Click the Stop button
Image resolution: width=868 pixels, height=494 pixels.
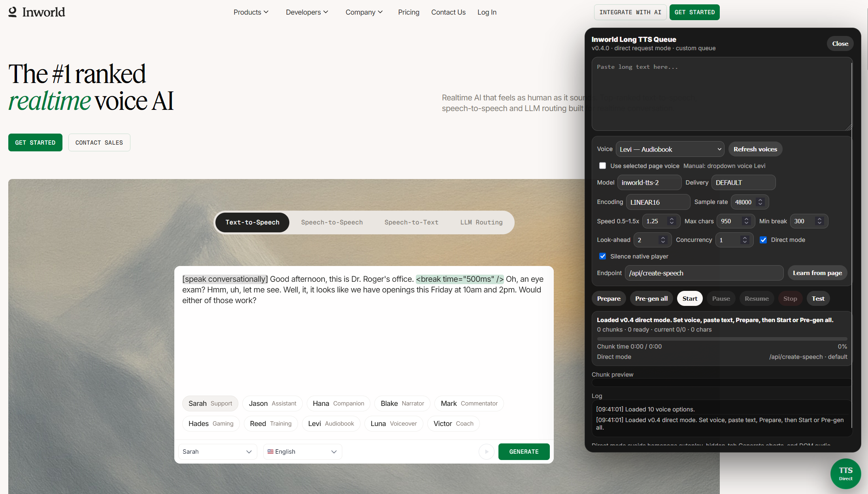coord(790,299)
